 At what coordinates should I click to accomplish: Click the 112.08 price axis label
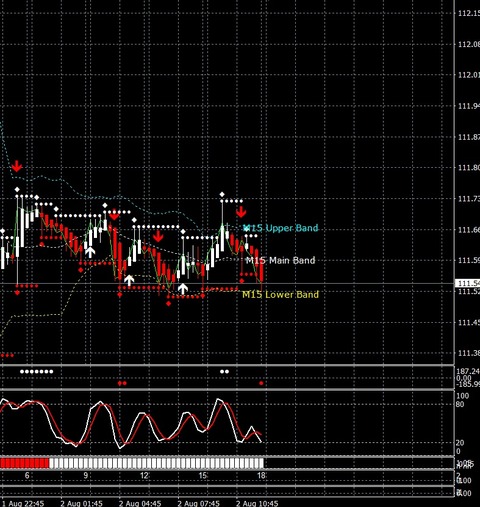tap(469, 44)
